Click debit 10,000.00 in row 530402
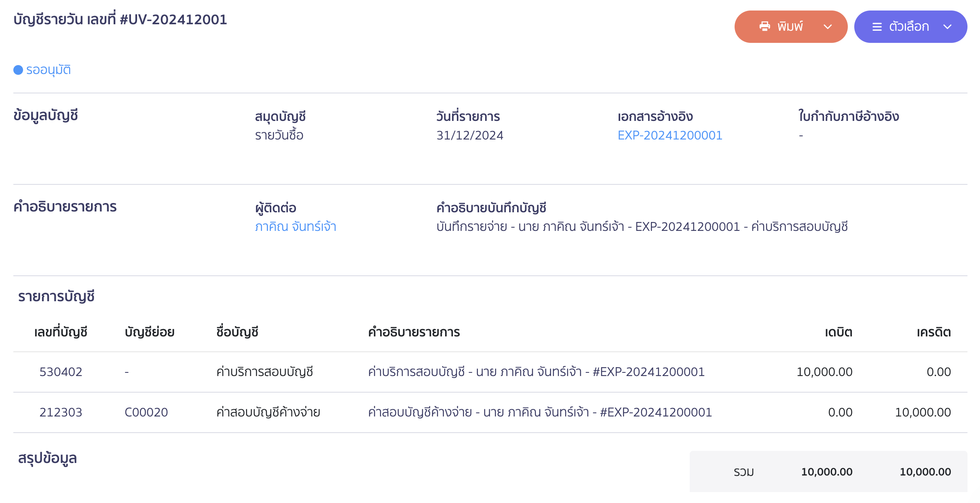The width and height of the screenshot is (980, 503). (824, 372)
